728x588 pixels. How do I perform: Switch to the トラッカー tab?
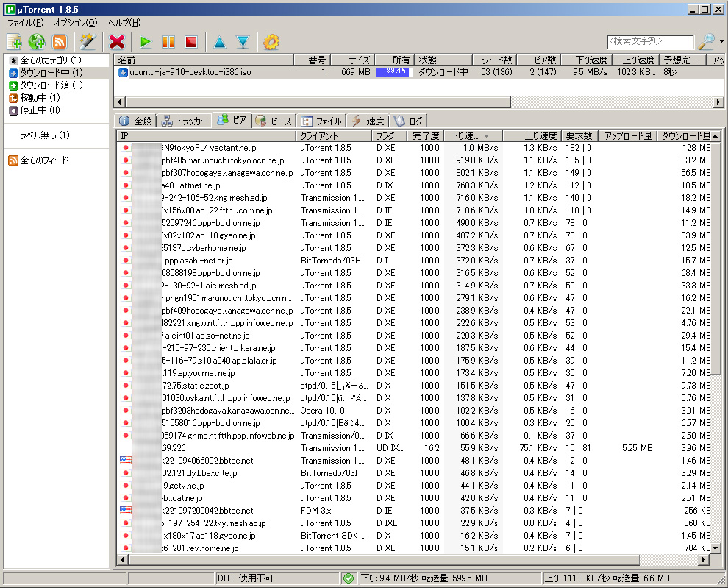coord(185,121)
